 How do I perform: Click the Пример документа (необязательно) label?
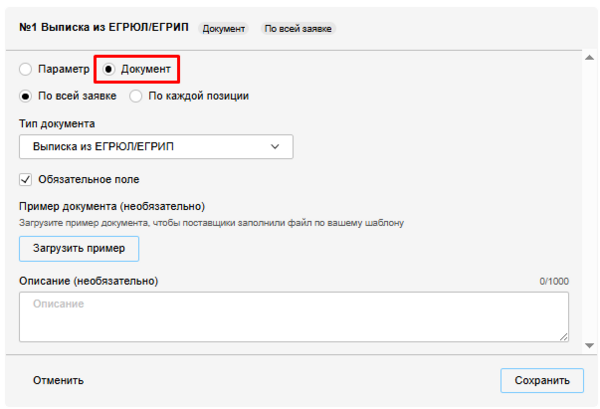[x=112, y=206]
